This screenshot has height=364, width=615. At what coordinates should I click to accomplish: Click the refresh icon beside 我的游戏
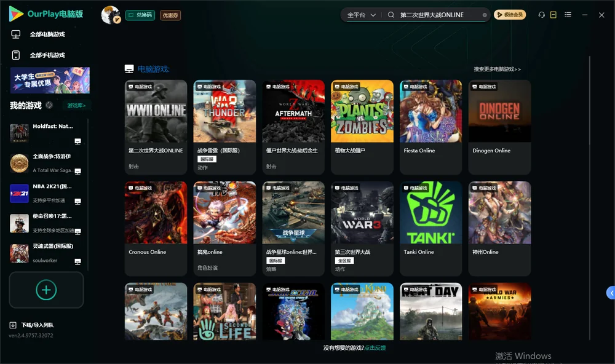coord(49,105)
